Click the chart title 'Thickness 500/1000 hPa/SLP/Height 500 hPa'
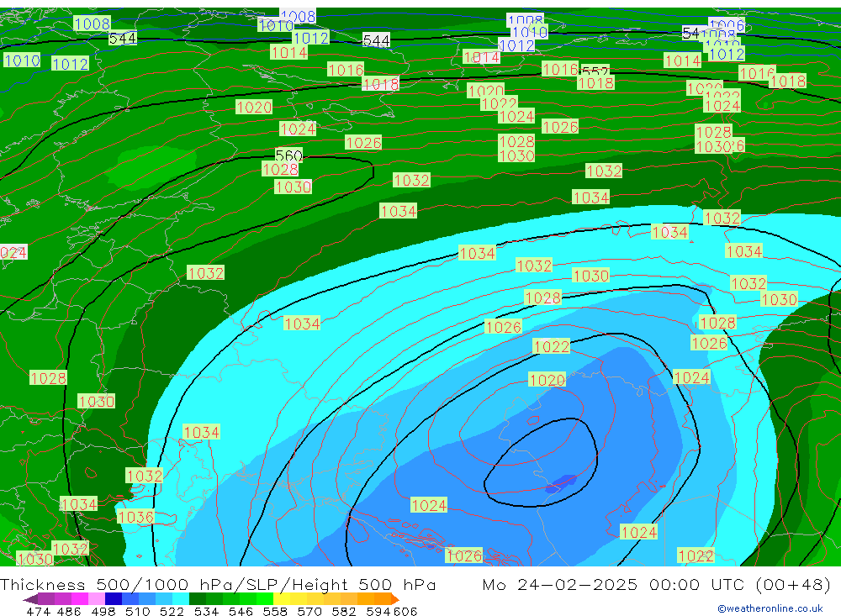 coord(218,584)
